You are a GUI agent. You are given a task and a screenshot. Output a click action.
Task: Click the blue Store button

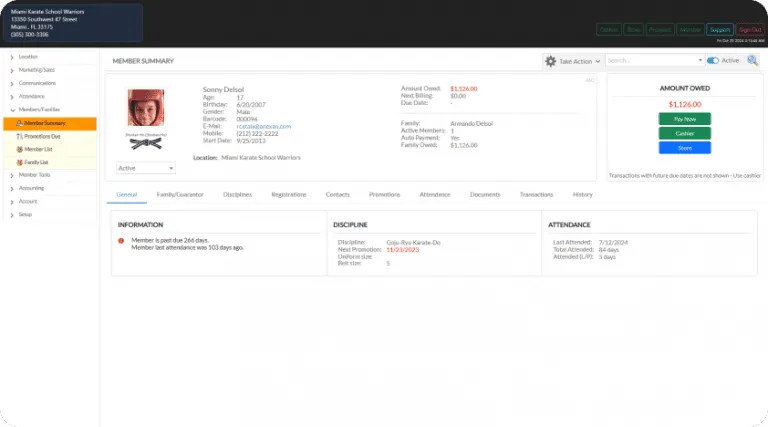[684, 148]
